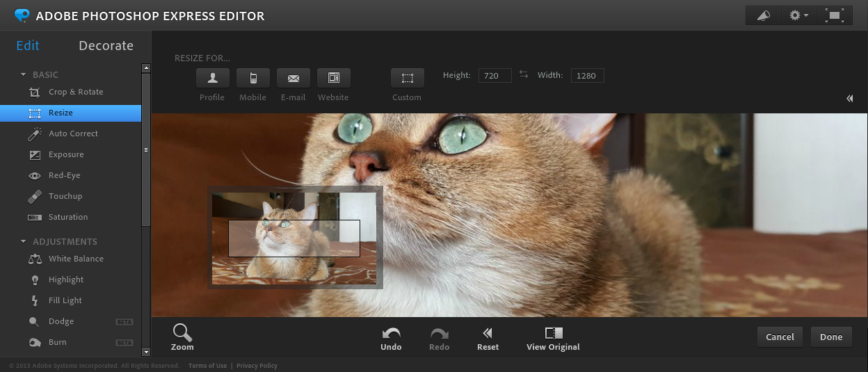This screenshot has width=868, height=372.
Task: Select the White Balance adjustment
Action: click(70, 259)
